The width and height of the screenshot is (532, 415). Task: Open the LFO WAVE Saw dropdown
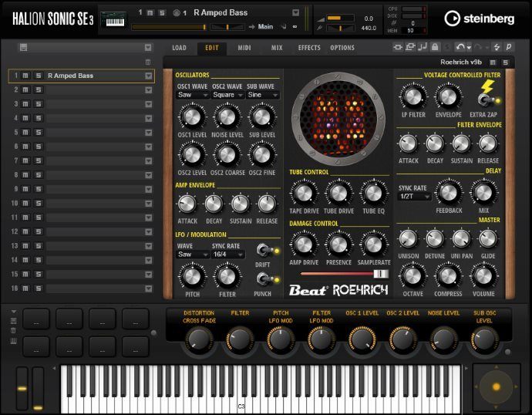click(x=193, y=255)
